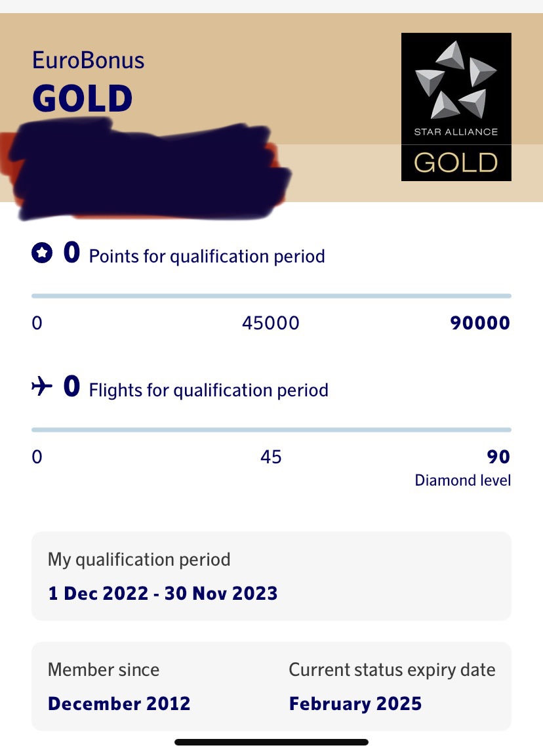Tap Points for qualification period label
Screen dimensions: 543x756
coord(207,256)
